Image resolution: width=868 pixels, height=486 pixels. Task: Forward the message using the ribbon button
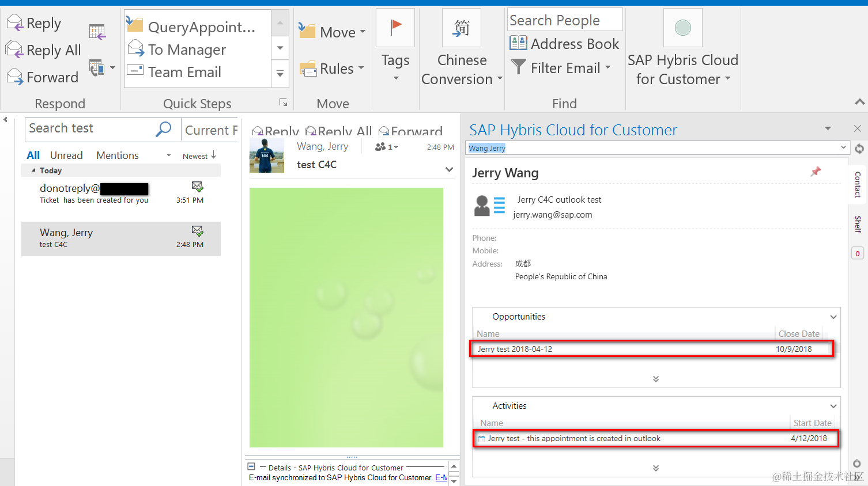click(x=43, y=77)
